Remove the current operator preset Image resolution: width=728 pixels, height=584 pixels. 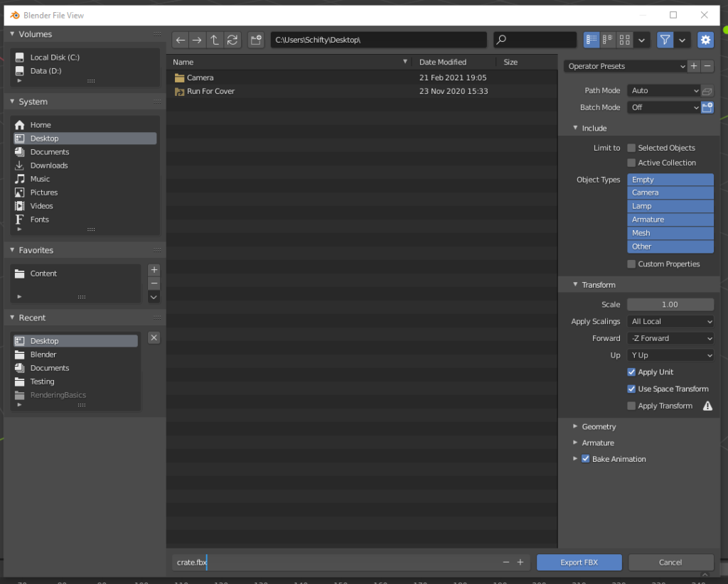click(x=707, y=66)
